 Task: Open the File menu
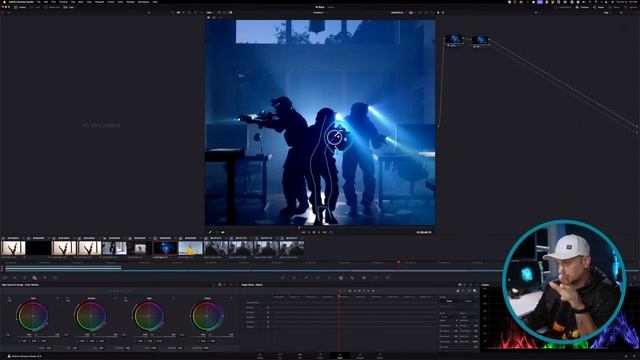(39, 2)
